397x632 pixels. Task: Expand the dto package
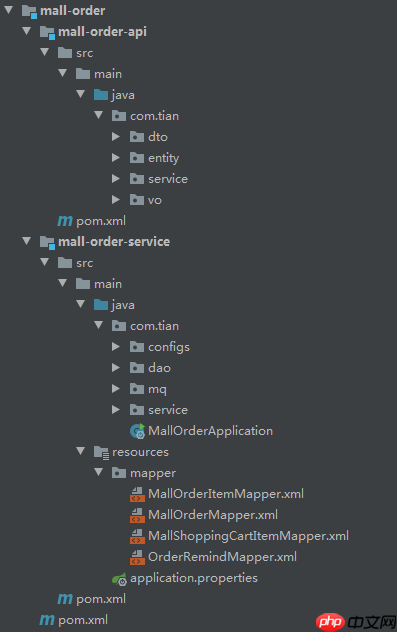tap(116, 137)
